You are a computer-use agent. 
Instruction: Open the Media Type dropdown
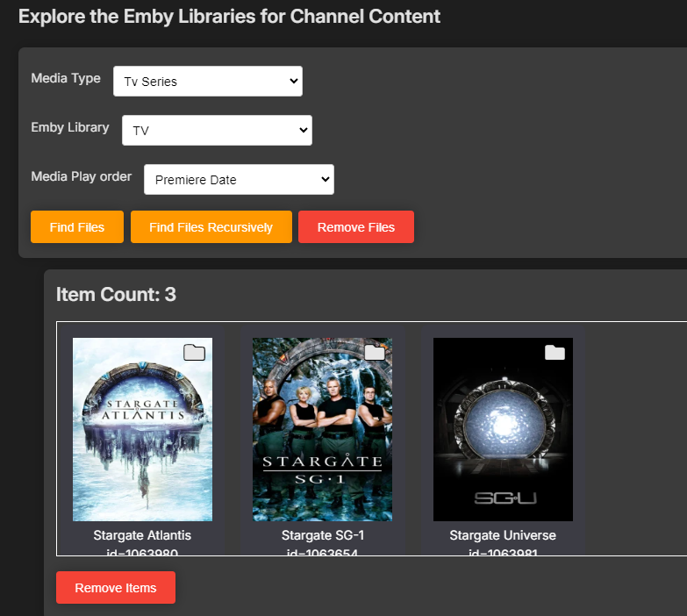pos(208,81)
